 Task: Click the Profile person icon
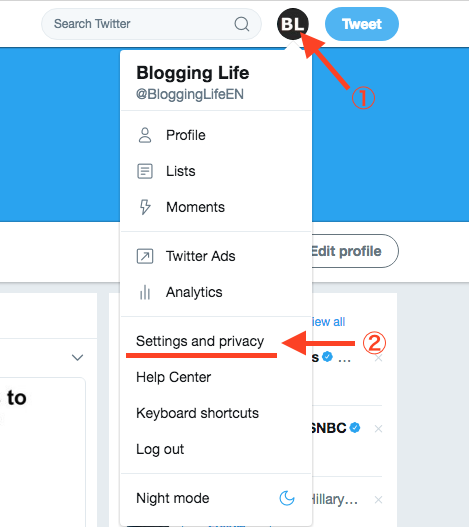click(x=145, y=135)
